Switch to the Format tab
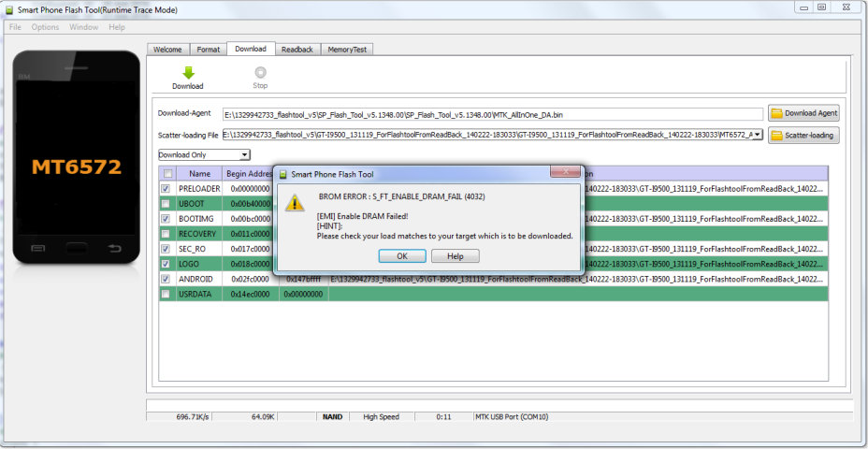Image resolution: width=868 pixels, height=449 pixels. click(209, 50)
